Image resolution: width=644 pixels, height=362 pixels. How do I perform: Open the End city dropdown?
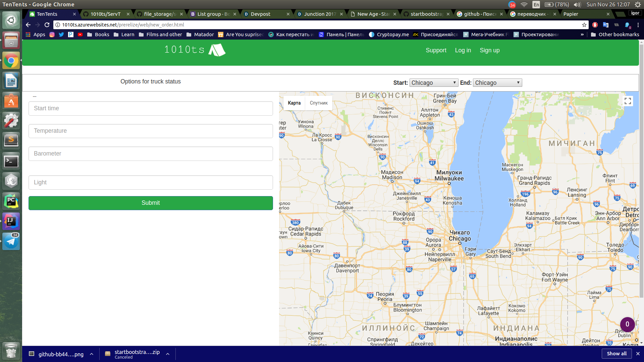pos(497,83)
